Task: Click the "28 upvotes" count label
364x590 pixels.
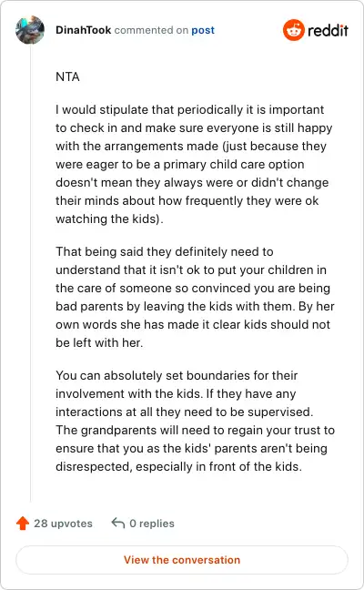Action: pyautogui.click(x=63, y=524)
